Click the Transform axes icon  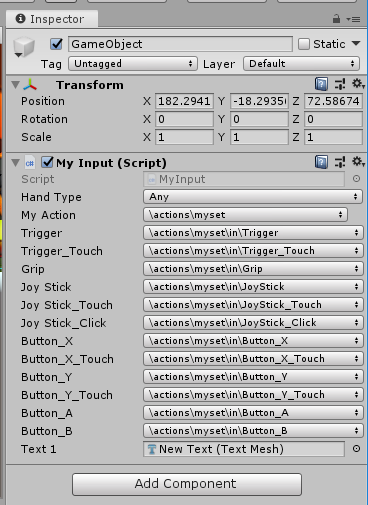pyautogui.click(x=30, y=85)
